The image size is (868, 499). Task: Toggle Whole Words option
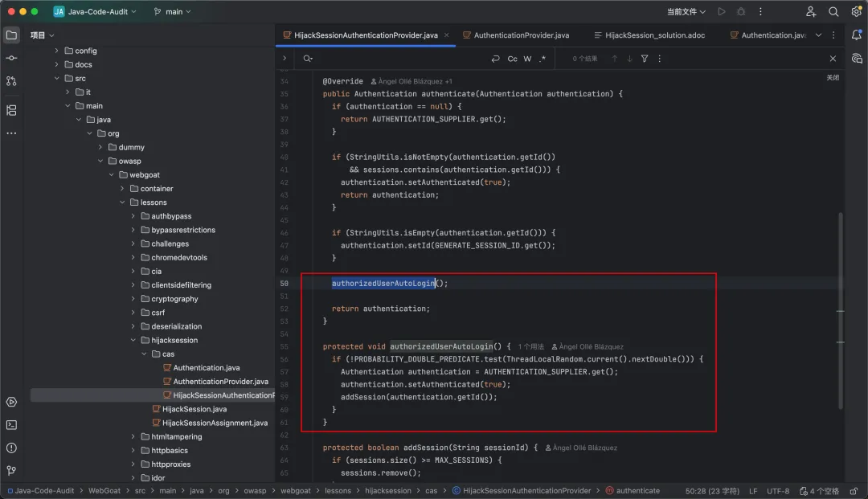pos(527,59)
